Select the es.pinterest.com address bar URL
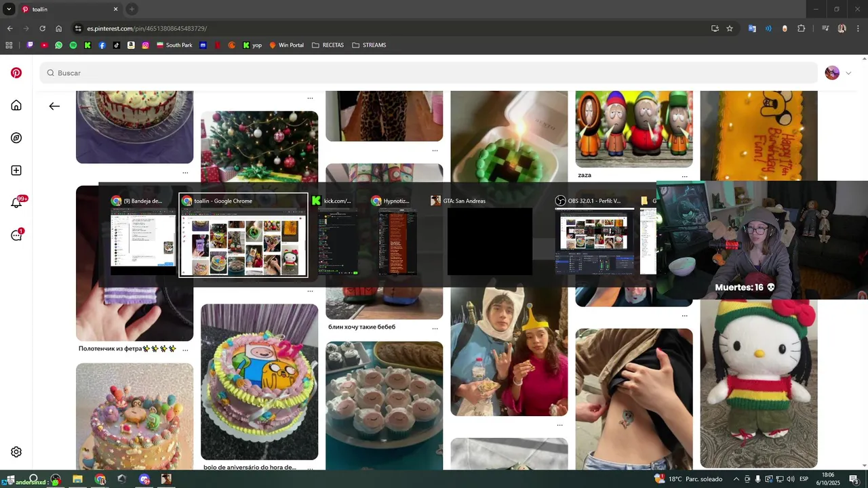This screenshot has width=868, height=488. (x=146, y=28)
